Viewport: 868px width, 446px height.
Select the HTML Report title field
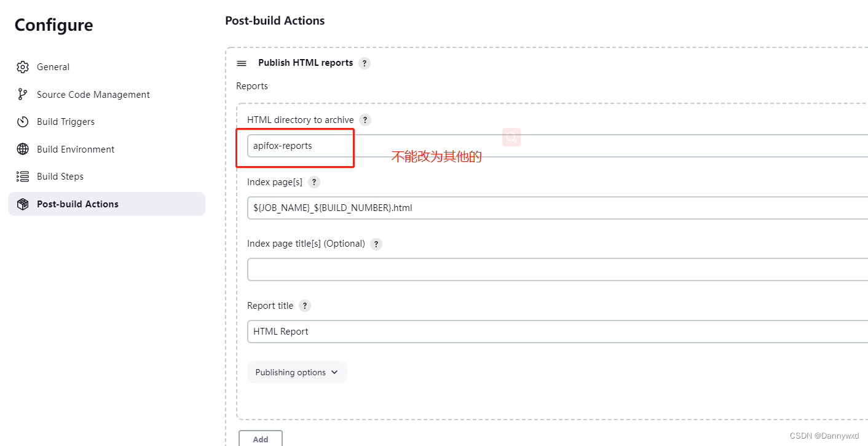click(x=430, y=331)
